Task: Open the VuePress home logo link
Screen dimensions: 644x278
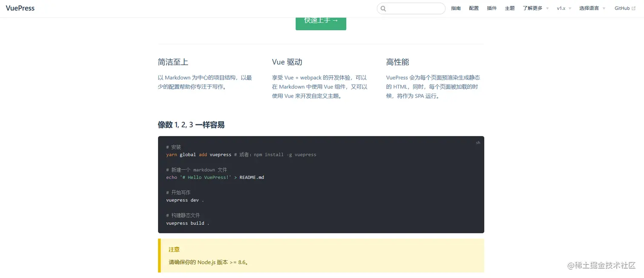Action: point(20,8)
